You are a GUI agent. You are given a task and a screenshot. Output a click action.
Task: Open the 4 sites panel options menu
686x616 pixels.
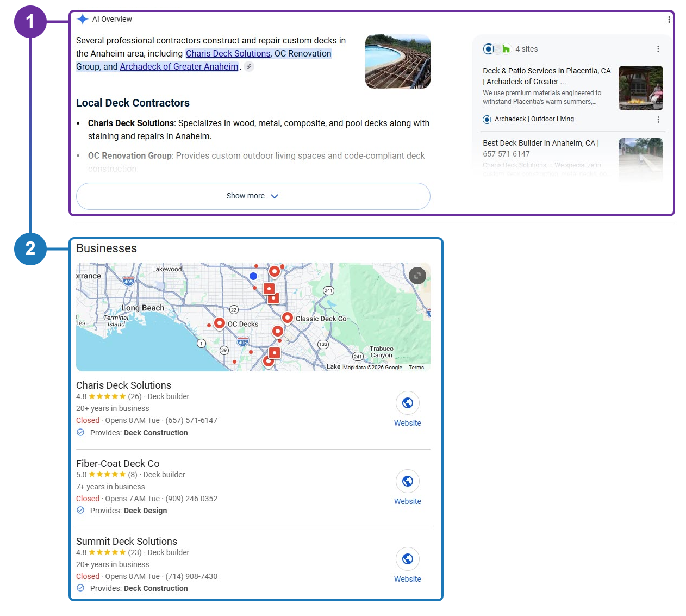pos(658,49)
